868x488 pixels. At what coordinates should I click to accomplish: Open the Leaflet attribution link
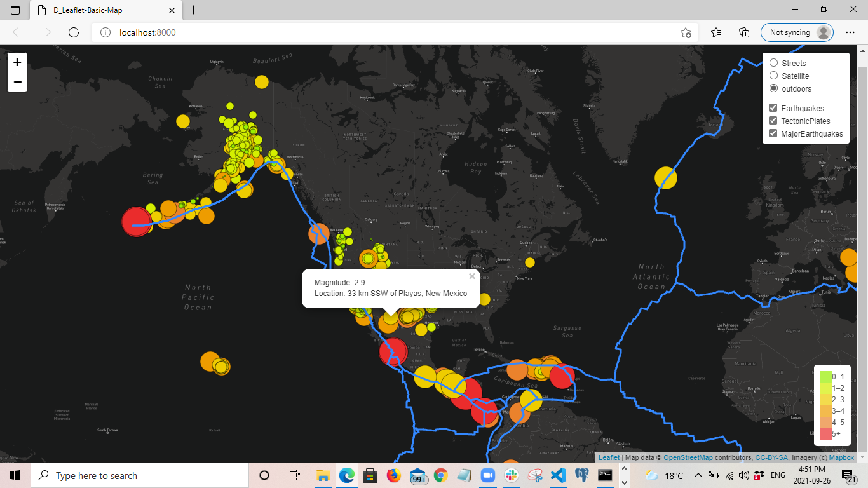click(x=609, y=457)
